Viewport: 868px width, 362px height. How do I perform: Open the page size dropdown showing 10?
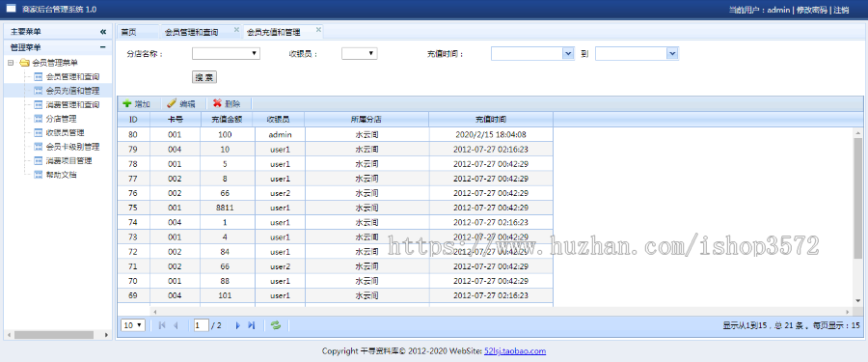click(133, 325)
